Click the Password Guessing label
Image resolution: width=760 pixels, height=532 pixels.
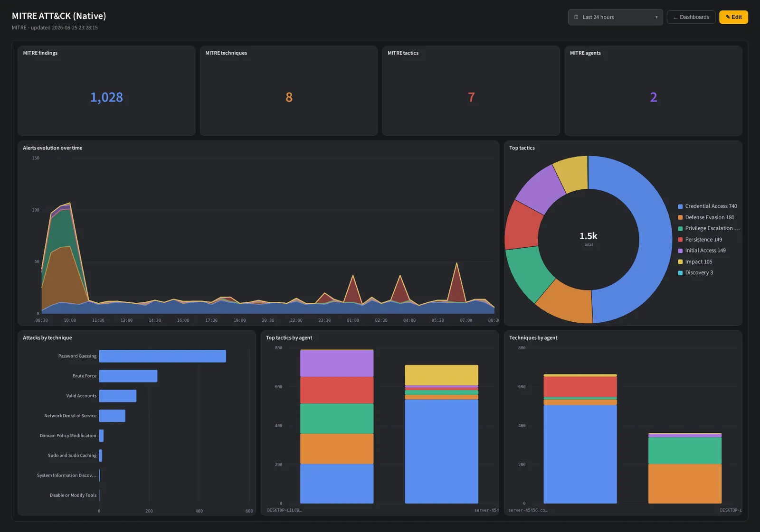coord(77,356)
